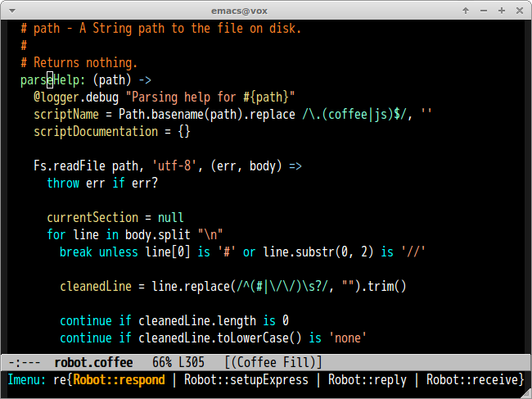Click the '# path - A String path' comment

[160, 28]
